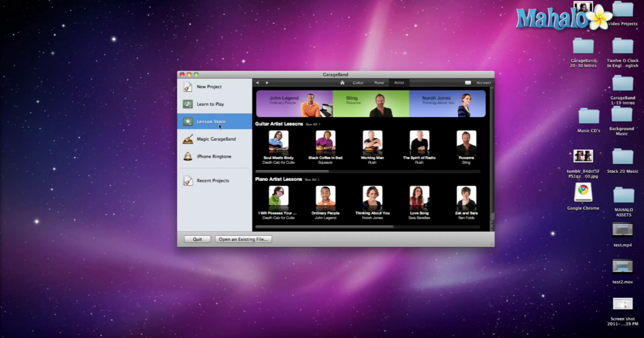Select Magic GarageBand in the sidebar

(215, 139)
